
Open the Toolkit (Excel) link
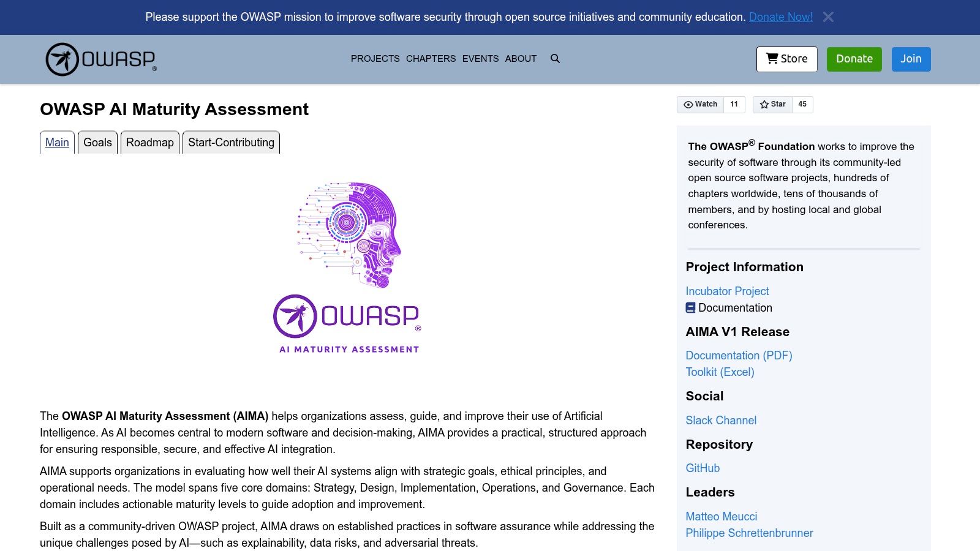pyautogui.click(x=720, y=372)
